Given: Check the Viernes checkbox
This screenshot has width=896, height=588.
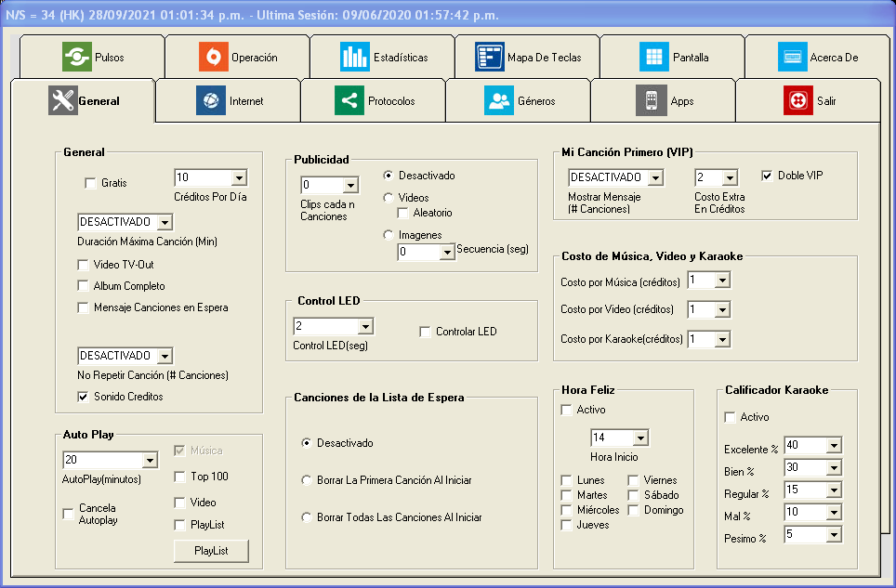Looking at the screenshot, I should 633,480.
